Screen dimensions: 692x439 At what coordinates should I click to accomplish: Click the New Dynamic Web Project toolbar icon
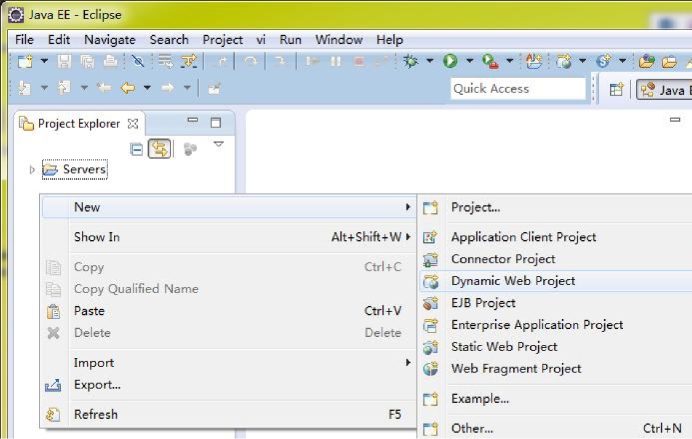click(564, 61)
